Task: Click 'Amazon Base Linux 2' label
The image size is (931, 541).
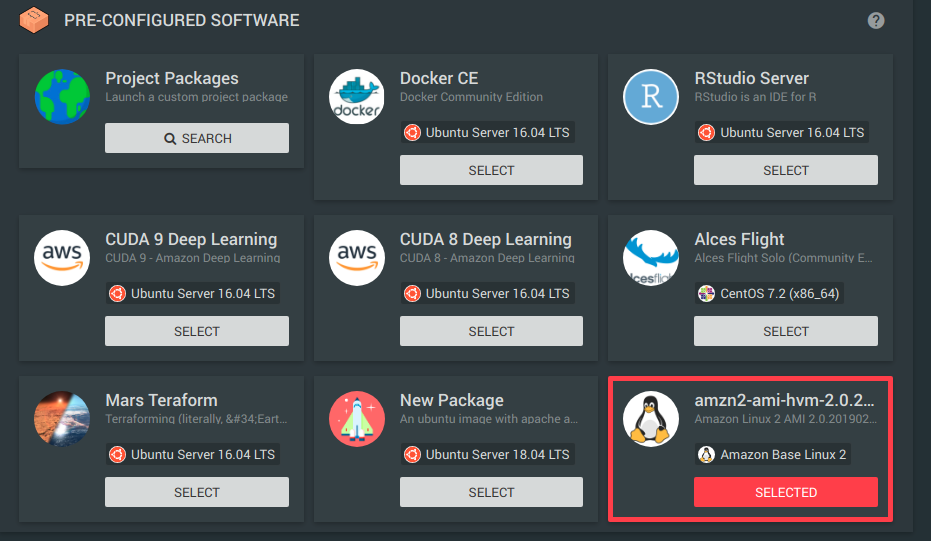Action: pos(783,454)
